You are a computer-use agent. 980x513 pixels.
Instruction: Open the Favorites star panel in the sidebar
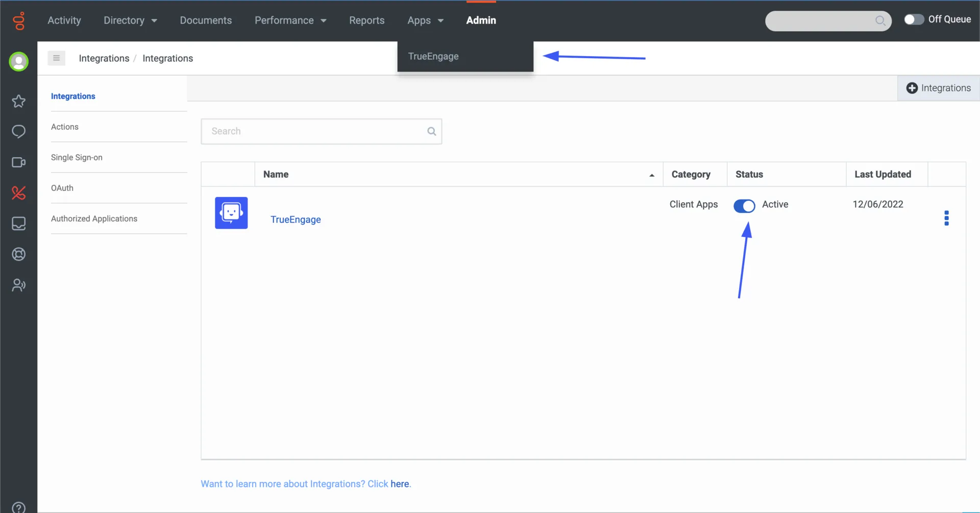(x=19, y=101)
